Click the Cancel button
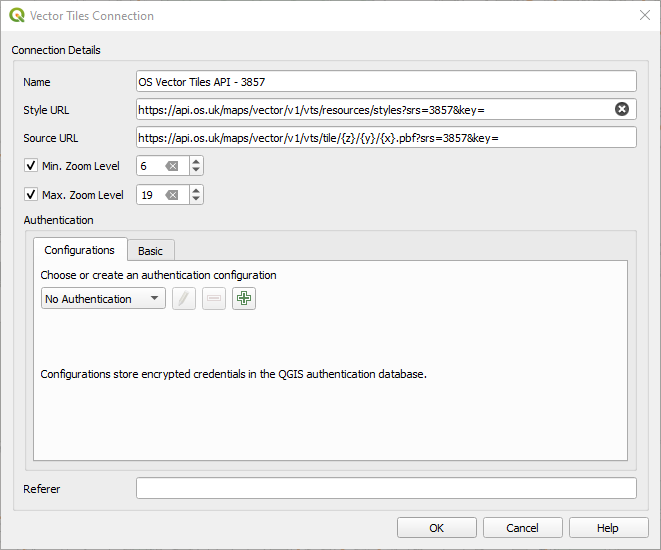The width and height of the screenshot is (661, 550). click(x=522, y=528)
